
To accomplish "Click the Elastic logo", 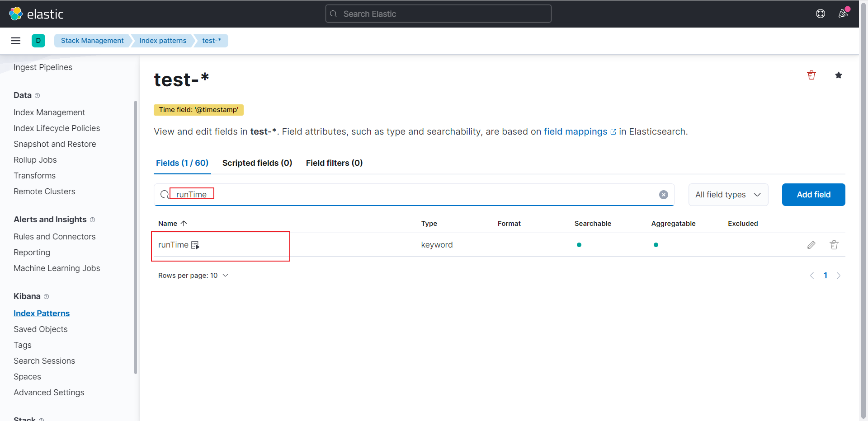I will (x=36, y=14).
